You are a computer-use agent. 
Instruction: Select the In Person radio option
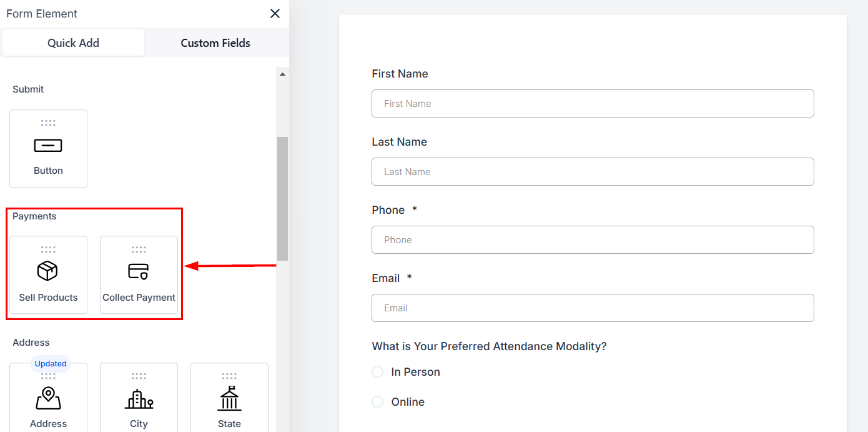pos(378,372)
